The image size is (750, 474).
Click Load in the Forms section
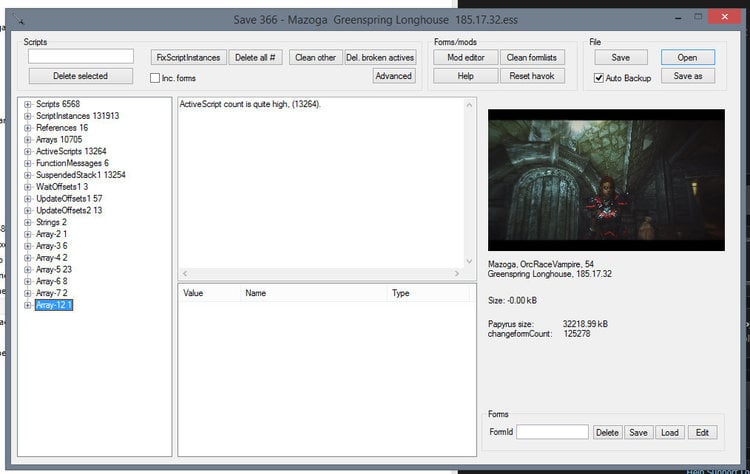670,432
